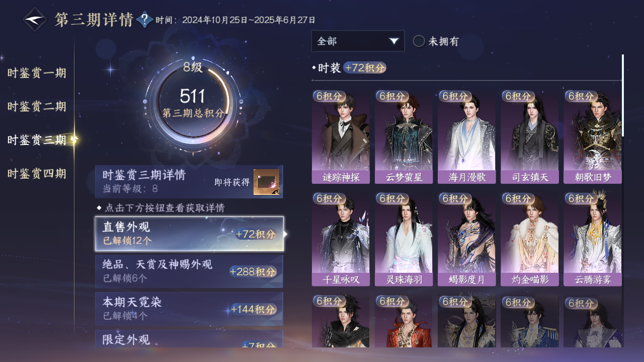The width and height of the screenshot is (644, 362).
Task: Switch to 时鉴赏一期 tab
Action: tap(37, 73)
